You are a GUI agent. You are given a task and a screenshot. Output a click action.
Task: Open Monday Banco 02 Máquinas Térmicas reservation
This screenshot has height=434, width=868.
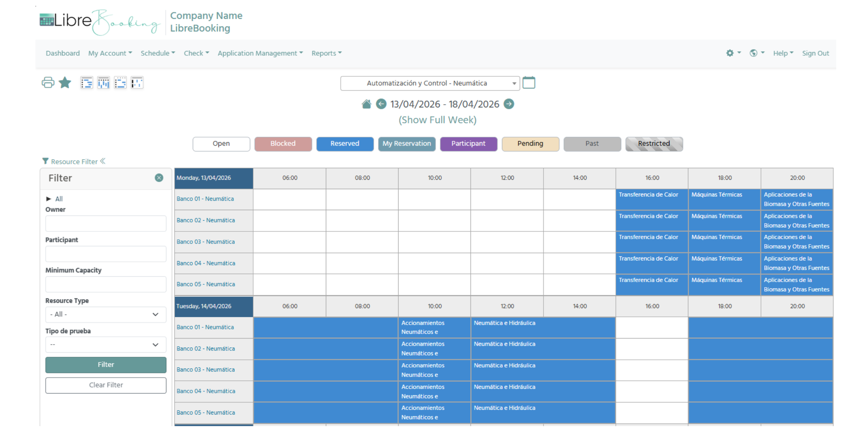724,220
